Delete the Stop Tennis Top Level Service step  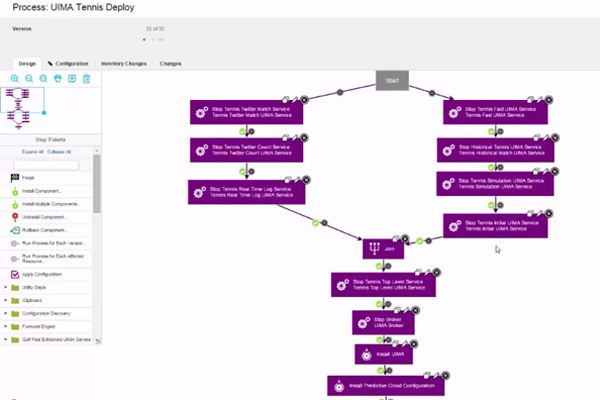(x=436, y=273)
